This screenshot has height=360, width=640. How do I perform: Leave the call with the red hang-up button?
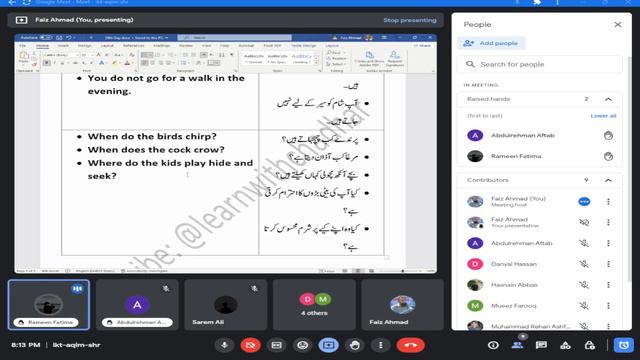(x=411, y=345)
